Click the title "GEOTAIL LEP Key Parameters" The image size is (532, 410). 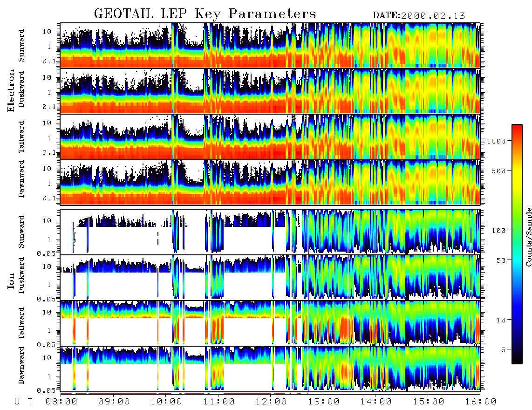(205, 14)
